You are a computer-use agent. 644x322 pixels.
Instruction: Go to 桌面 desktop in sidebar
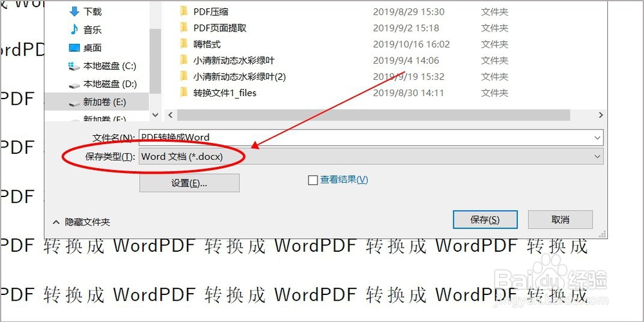[x=92, y=48]
